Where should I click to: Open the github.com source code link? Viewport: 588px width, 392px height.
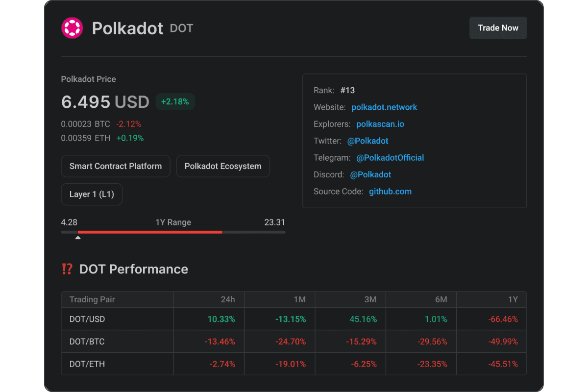pyautogui.click(x=390, y=192)
